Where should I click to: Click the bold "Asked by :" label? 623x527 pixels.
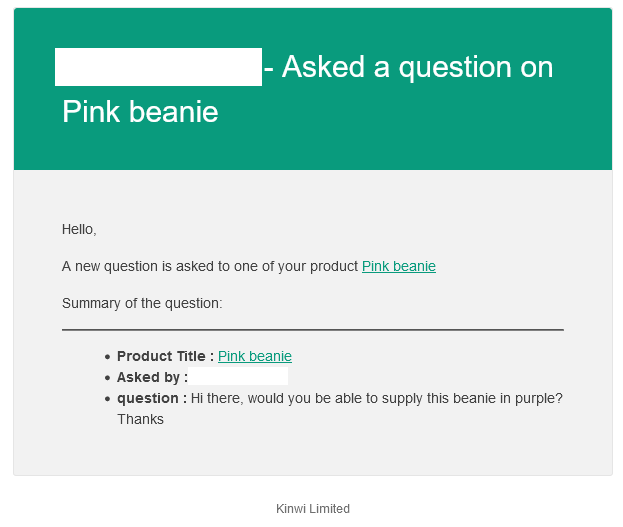tap(152, 377)
